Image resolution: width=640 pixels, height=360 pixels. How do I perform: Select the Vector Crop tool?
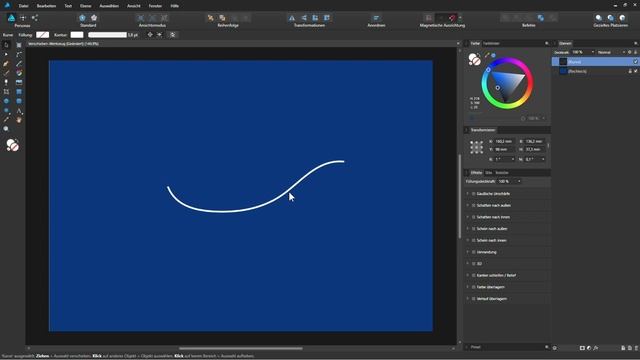point(6,92)
